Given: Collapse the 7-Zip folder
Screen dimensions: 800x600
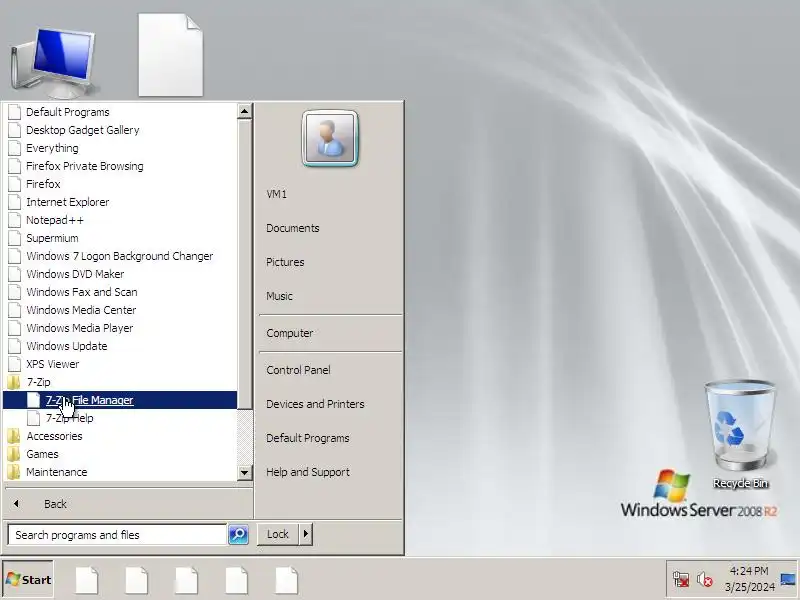Looking at the screenshot, I should pyautogui.click(x=120, y=382).
